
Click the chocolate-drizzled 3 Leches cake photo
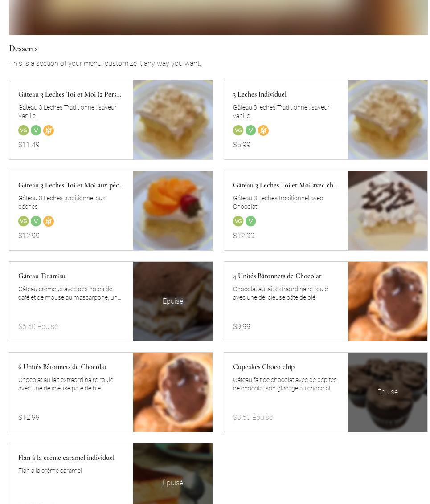tap(387, 211)
